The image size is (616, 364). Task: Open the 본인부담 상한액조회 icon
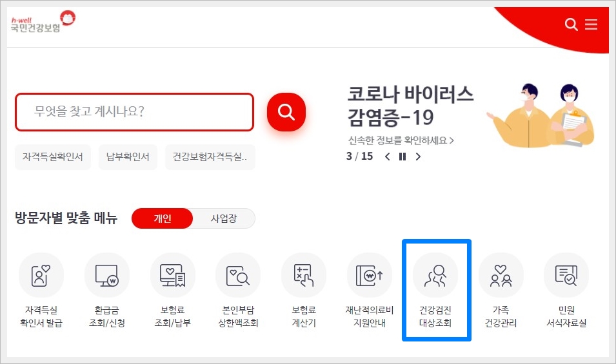(x=238, y=275)
